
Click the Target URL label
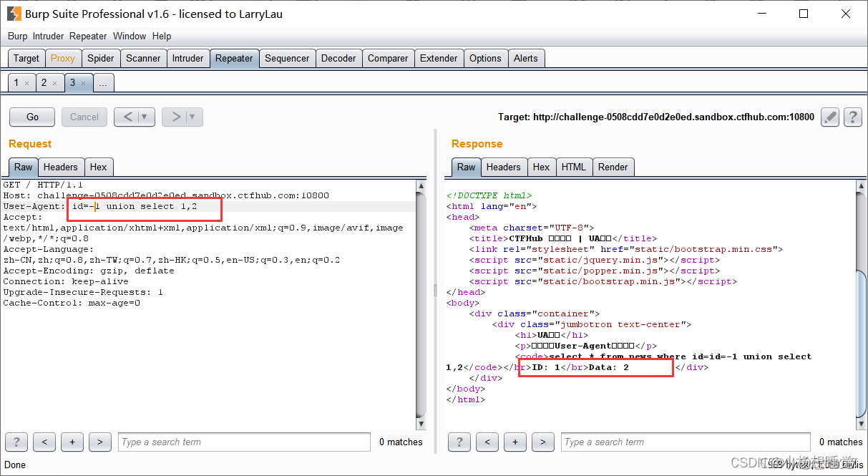click(656, 117)
